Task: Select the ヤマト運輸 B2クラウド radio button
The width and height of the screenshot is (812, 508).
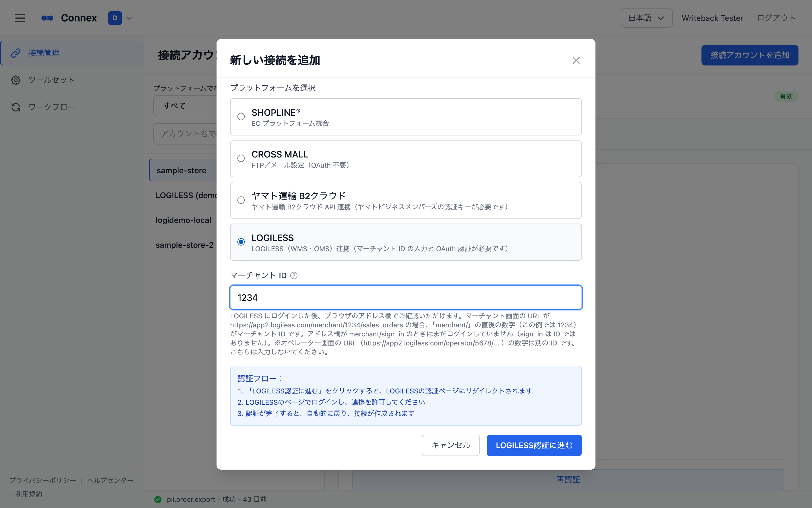Action: point(241,200)
